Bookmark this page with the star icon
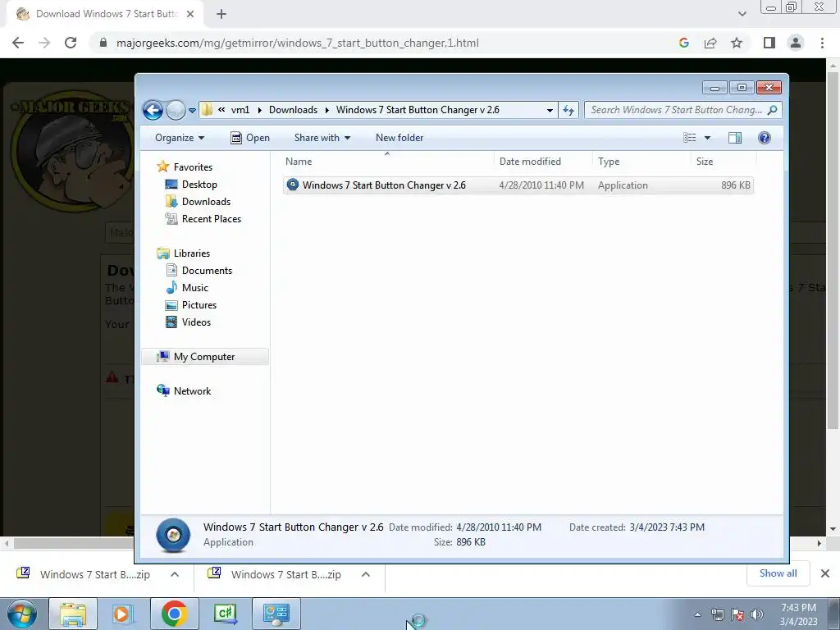Screen dimensions: 840x630 pyautogui.click(x=737, y=43)
